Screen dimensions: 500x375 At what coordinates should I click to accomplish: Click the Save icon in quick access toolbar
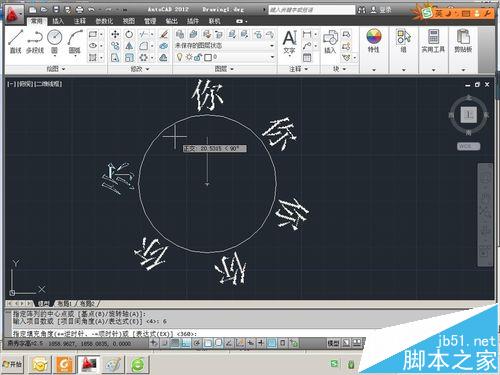pyautogui.click(x=56, y=10)
